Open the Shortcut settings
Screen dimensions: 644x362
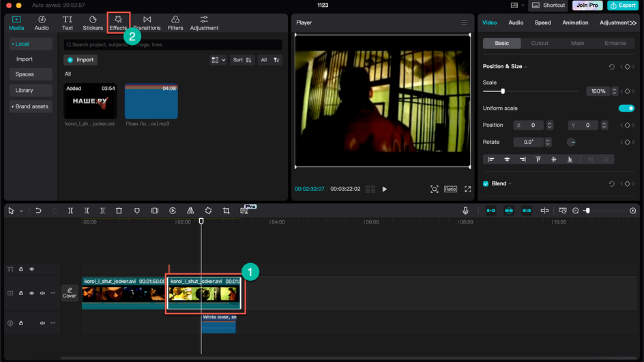[548, 5]
